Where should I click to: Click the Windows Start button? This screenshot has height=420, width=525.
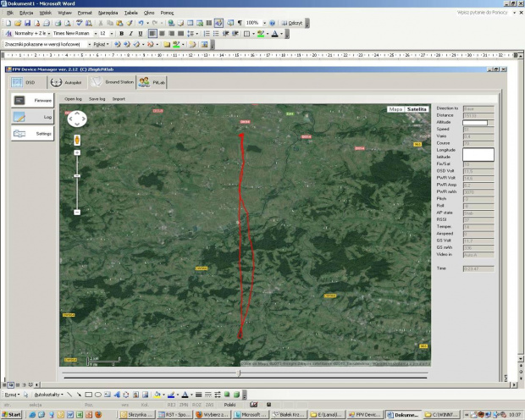12,414
